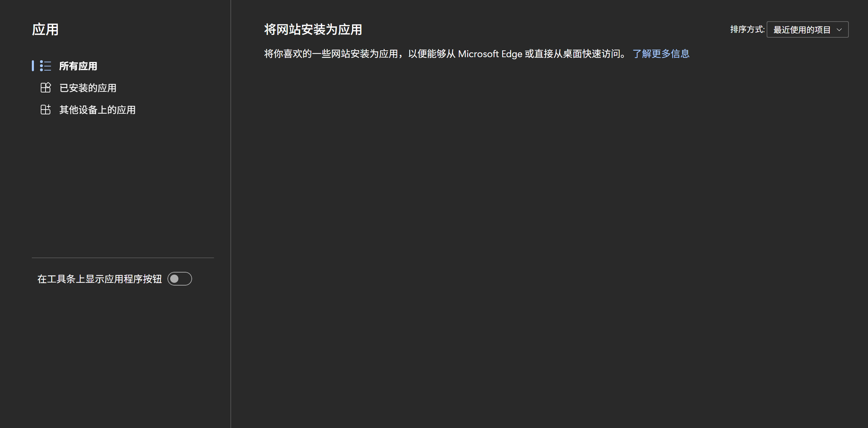Click the 其他设备上的应用 icon

coord(46,110)
